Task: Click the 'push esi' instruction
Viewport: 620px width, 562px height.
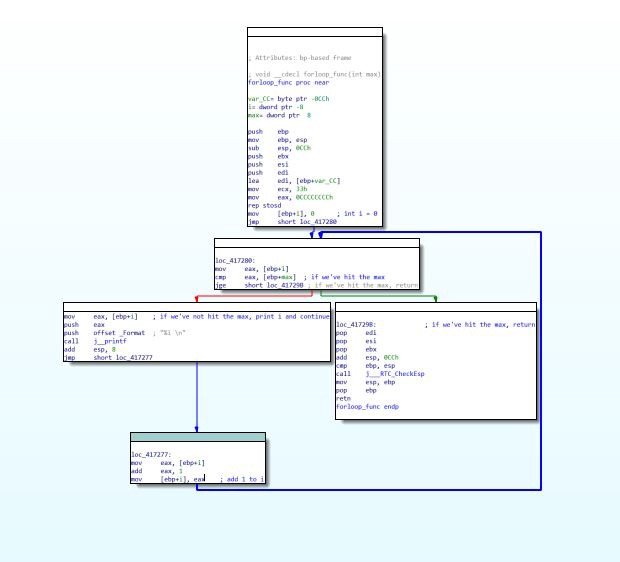Action: pos(268,164)
